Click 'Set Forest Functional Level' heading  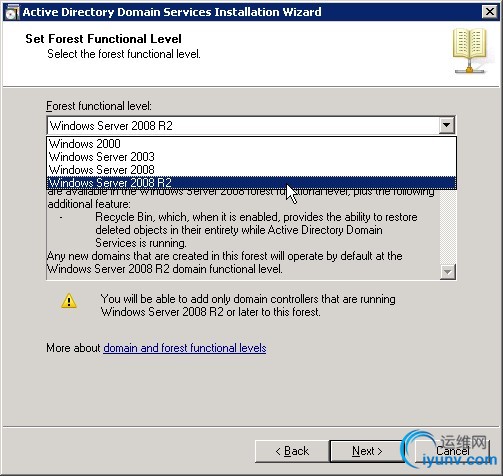pos(103,39)
